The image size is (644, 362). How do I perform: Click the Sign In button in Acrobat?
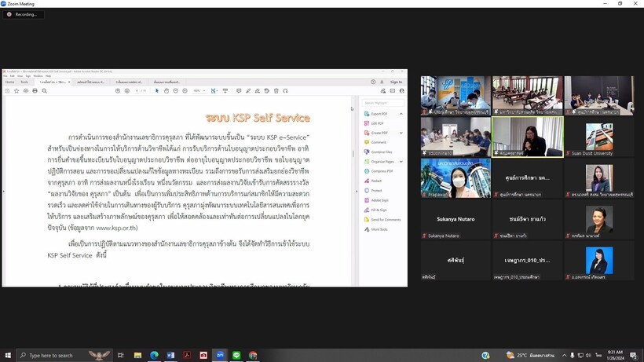[396, 82]
